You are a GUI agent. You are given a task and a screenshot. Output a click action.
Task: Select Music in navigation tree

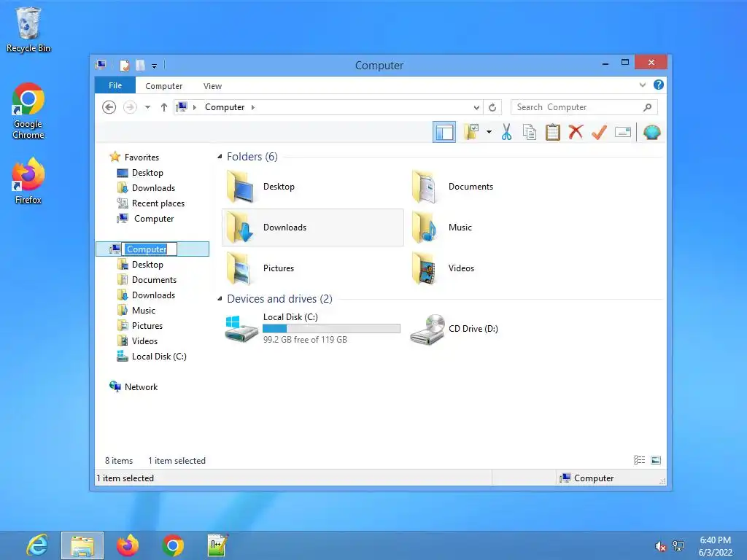coord(144,311)
